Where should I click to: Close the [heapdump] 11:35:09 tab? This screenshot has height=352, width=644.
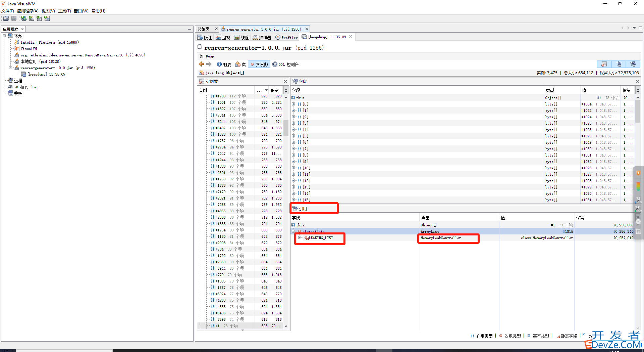tap(351, 37)
